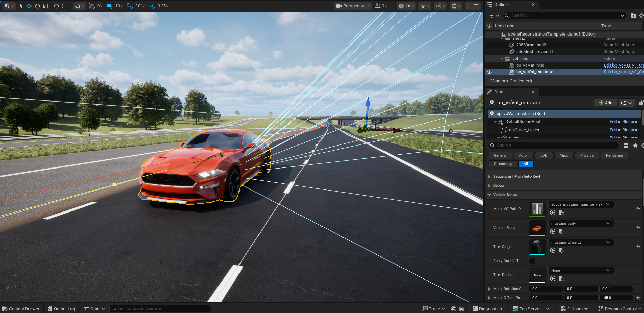Image resolution: width=644 pixels, height=313 pixels.
Task: Toggle favorites star filter in Details
Action: (x=635, y=146)
